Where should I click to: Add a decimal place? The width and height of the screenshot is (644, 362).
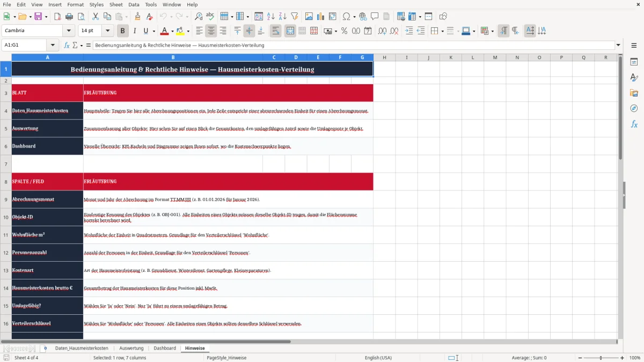click(x=383, y=31)
